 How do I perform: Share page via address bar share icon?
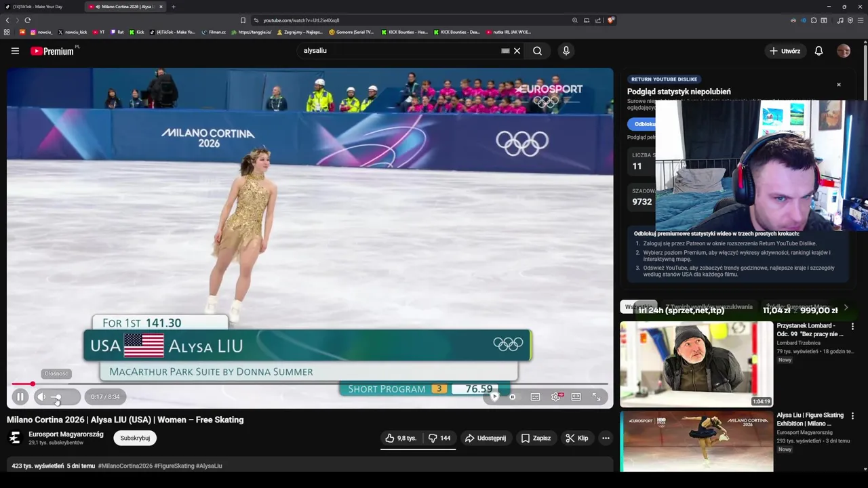click(x=598, y=20)
